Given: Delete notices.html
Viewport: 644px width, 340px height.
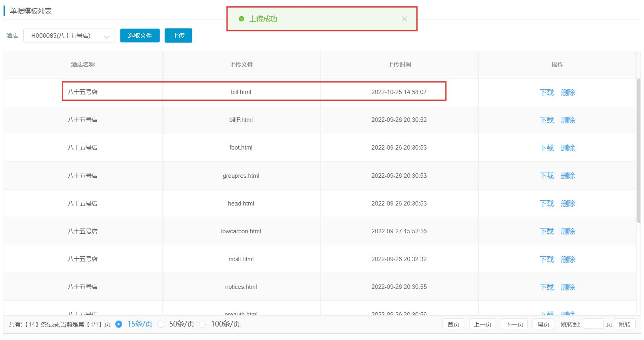Looking at the screenshot, I should [568, 287].
